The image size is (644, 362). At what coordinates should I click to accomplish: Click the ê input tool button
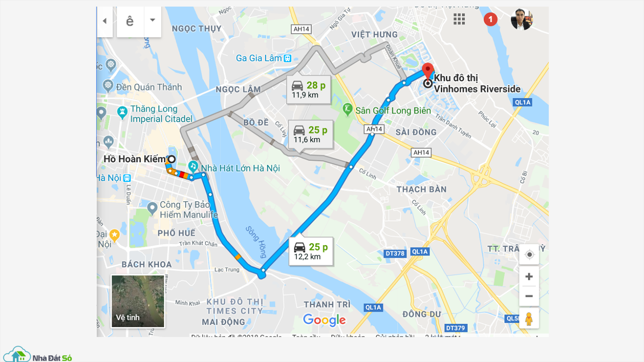click(x=130, y=21)
